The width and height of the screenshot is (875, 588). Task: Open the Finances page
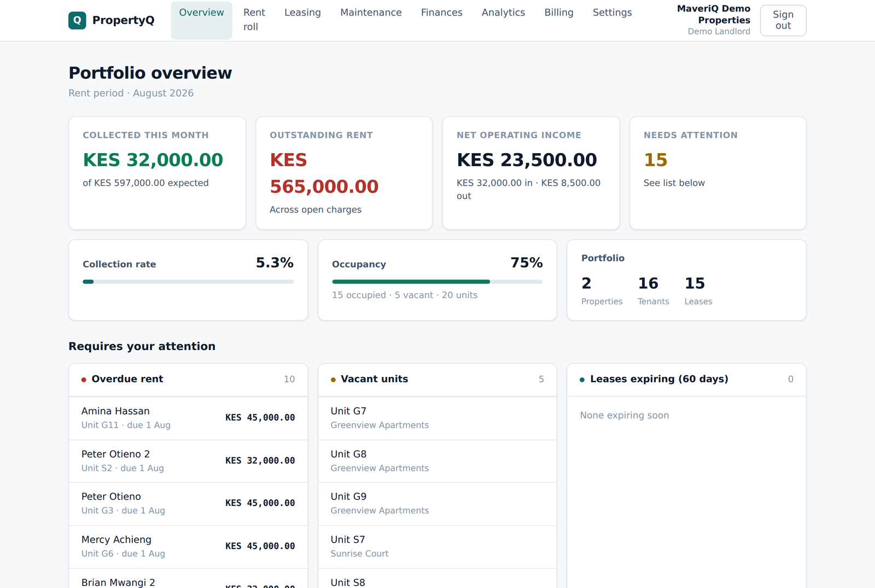point(441,13)
